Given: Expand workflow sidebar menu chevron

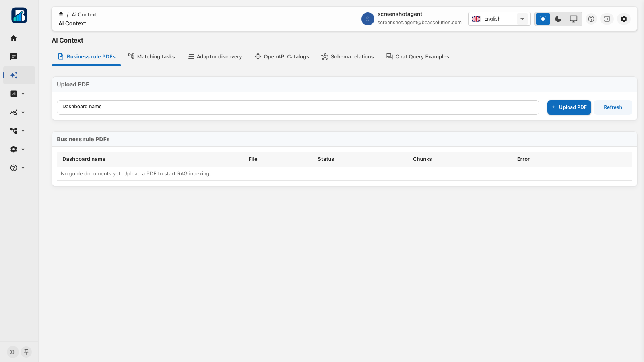Looking at the screenshot, I should click(x=23, y=131).
